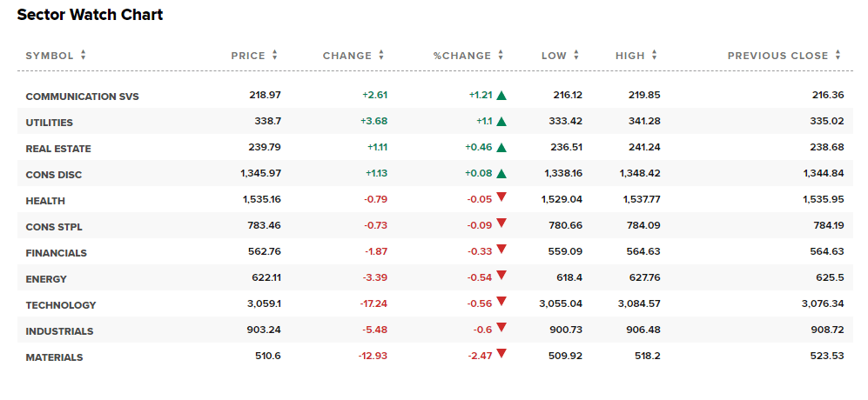The width and height of the screenshot is (868, 400).
Task: Select the REAL ESTATE symbol
Action: (x=58, y=149)
